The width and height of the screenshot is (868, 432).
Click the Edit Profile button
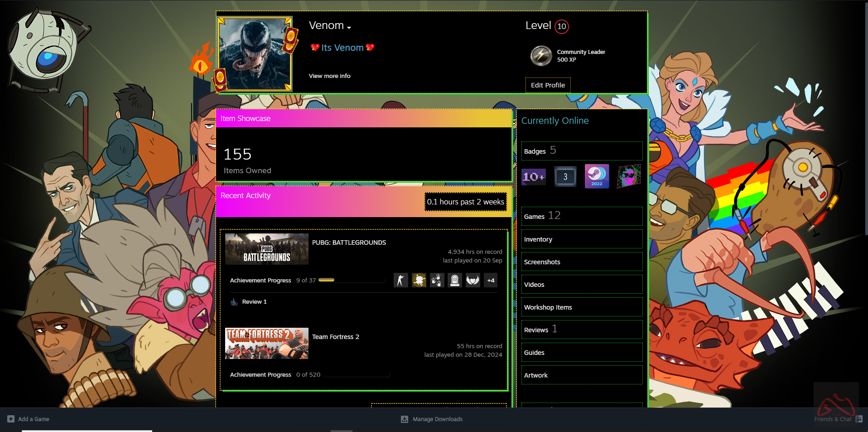point(548,85)
